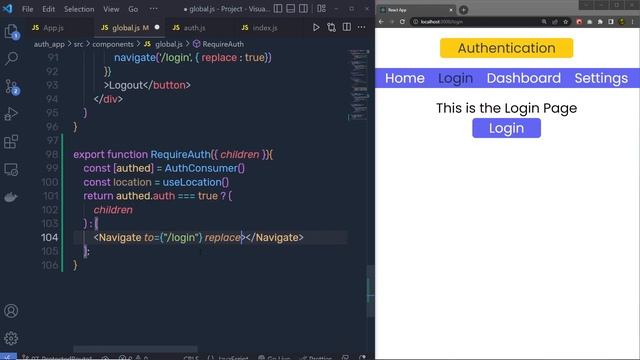Go back in the browser window
This screenshot has height=360, width=640.
pos(381,22)
